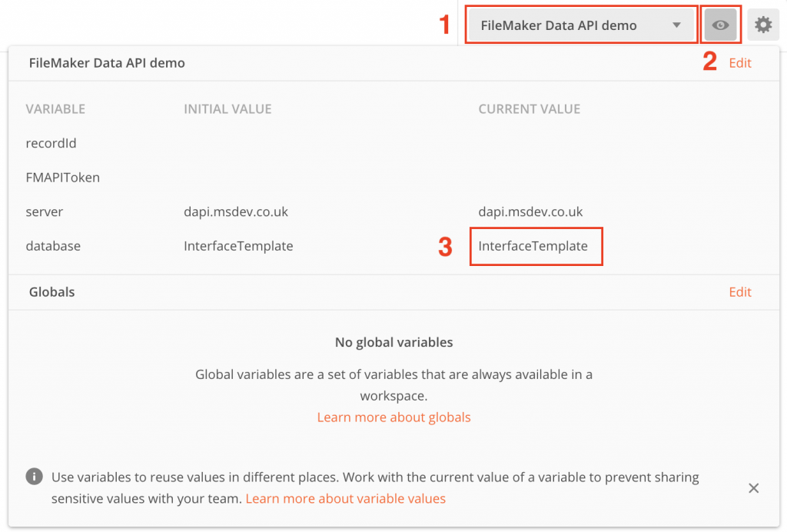Open the environment quick look eye icon
The width and height of the screenshot is (787, 532).
tap(720, 24)
